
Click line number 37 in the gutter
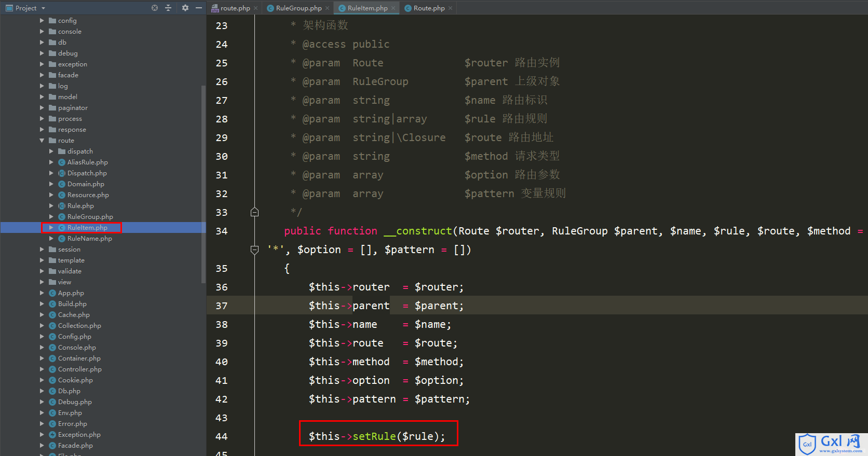222,306
